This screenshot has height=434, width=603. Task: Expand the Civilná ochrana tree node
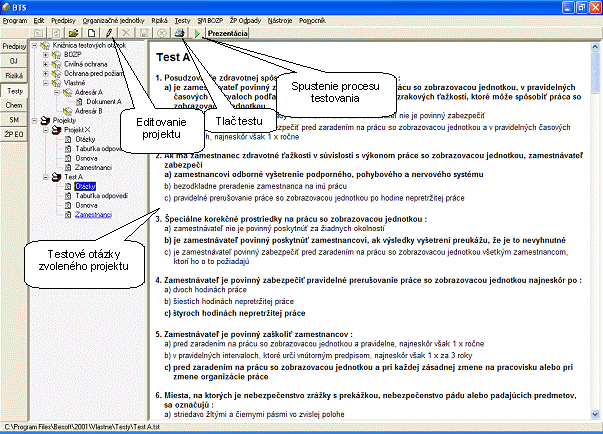(x=46, y=64)
